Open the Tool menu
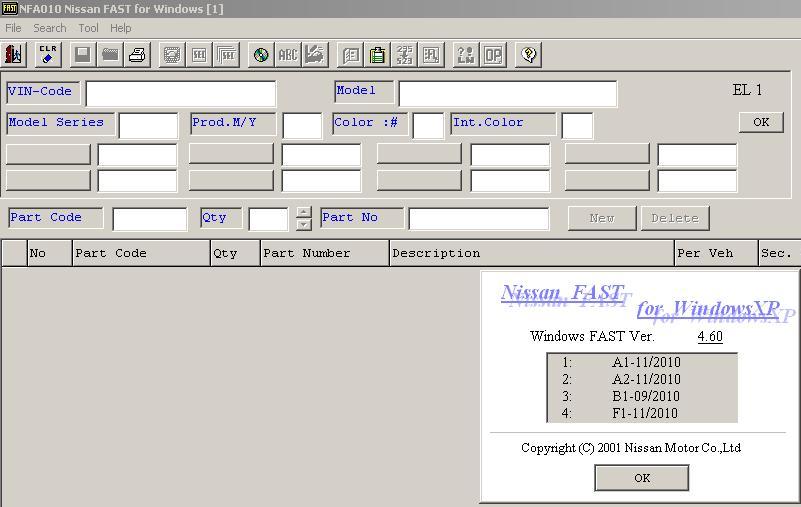This screenshot has width=801, height=507. [x=88, y=28]
